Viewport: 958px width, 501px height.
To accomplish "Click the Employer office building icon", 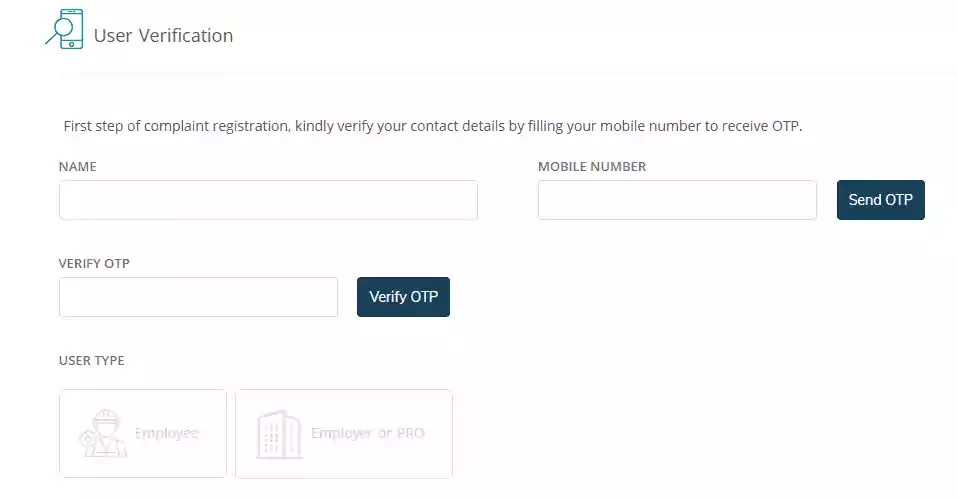I will 279,434.
